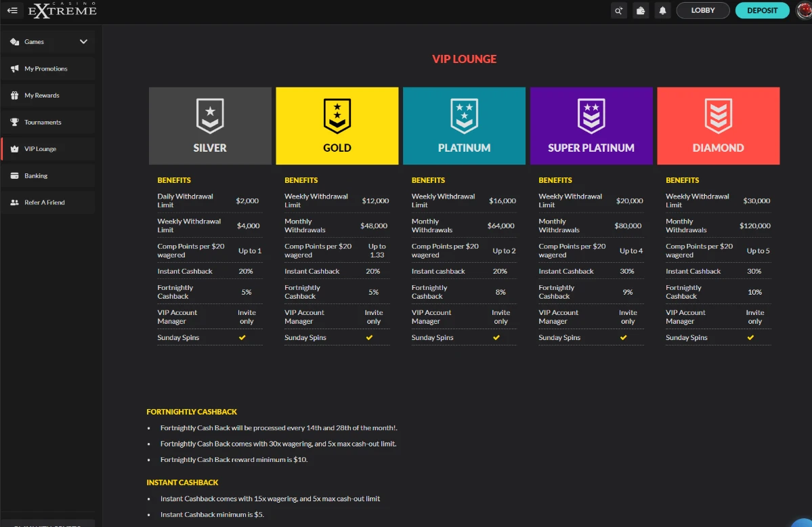
Task: Select the SILVER tier label
Action: click(x=210, y=148)
